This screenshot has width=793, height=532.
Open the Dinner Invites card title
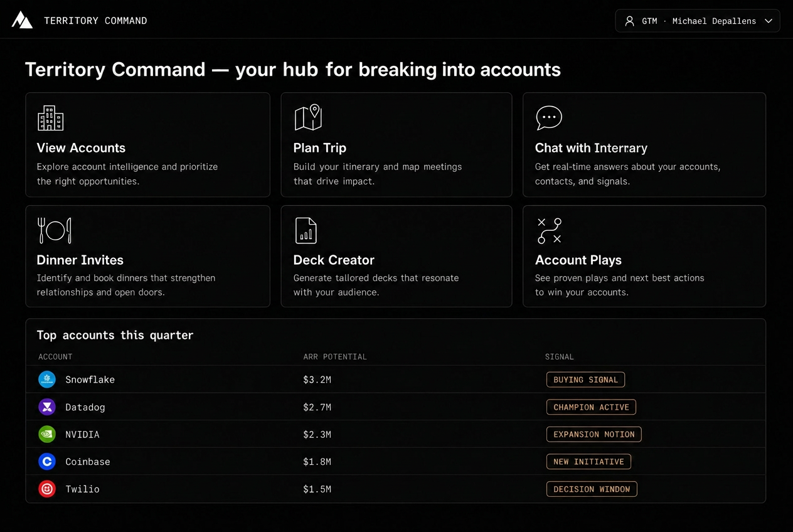(x=80, y=260)
